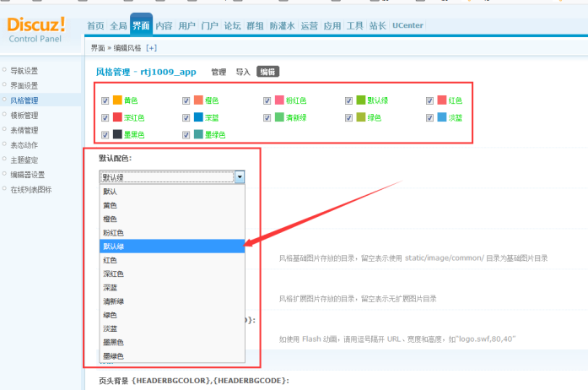This screenshot has width=588, height=390.
Task: Open the 首页 top navigation tab
Action: click(95, 25)
